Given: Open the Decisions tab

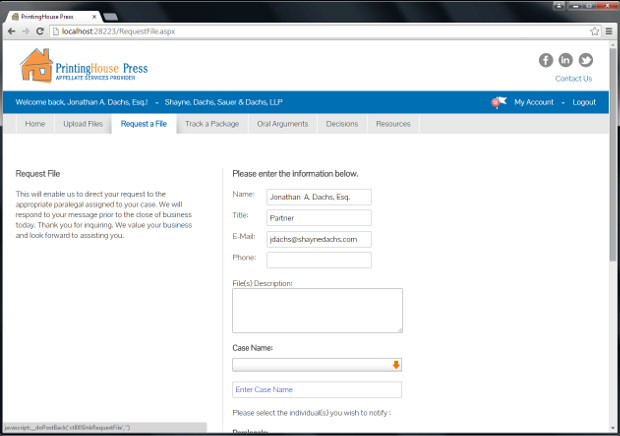Looking at the screenshot, I should click(342, 124).
